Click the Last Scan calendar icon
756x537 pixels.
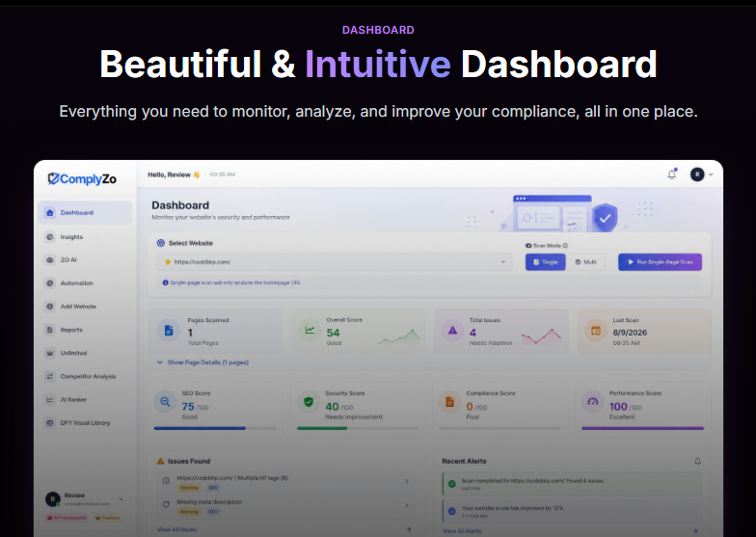[x=596, y=331]
